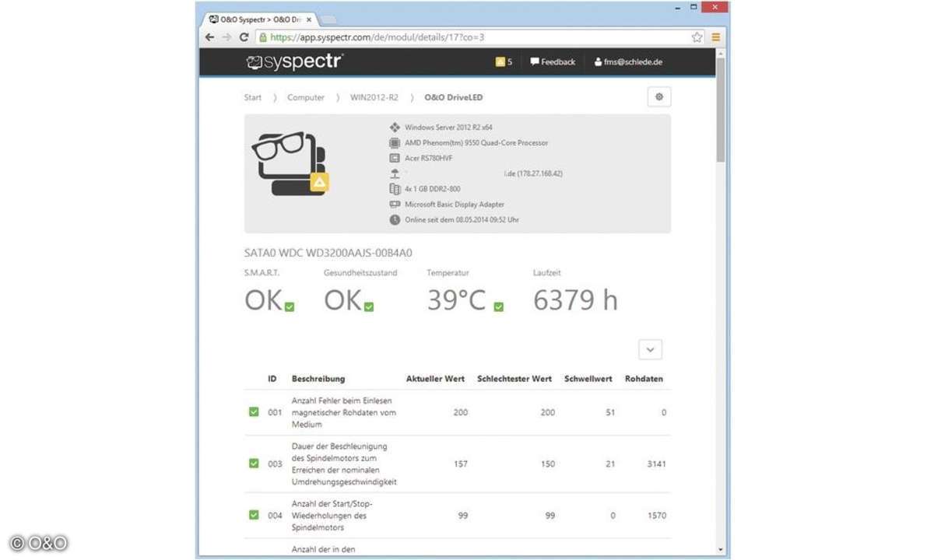Image resolution: width=934 pixels, height=560 pixels.
Task: Bookmark page with the star icon
Action: pos(697,37)
